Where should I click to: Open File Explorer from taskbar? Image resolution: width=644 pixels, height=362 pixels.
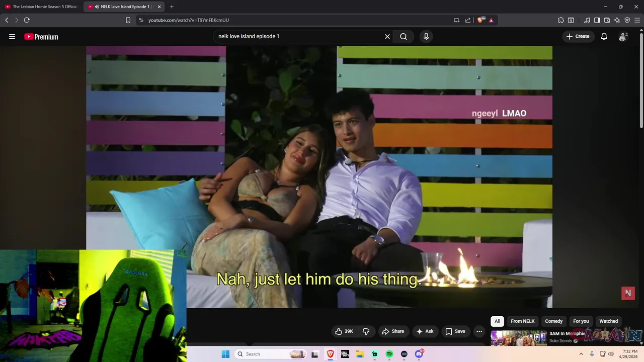[x=360, y=354]
